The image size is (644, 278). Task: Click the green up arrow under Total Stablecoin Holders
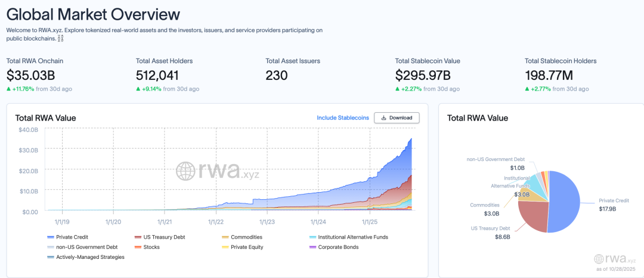click(x=527, y=89)
